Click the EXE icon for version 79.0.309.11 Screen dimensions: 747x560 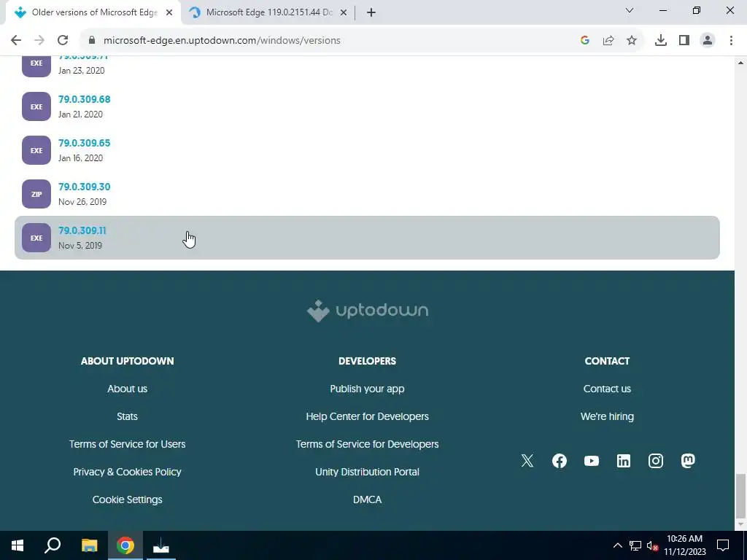(x=36, y=238)
